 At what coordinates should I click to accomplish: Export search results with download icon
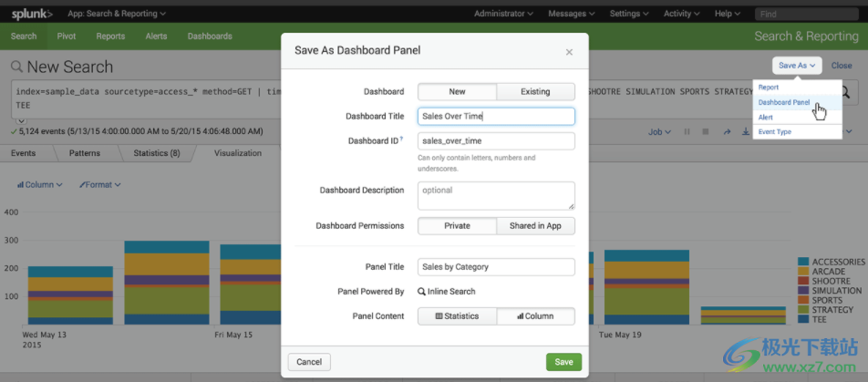(746, 132)
